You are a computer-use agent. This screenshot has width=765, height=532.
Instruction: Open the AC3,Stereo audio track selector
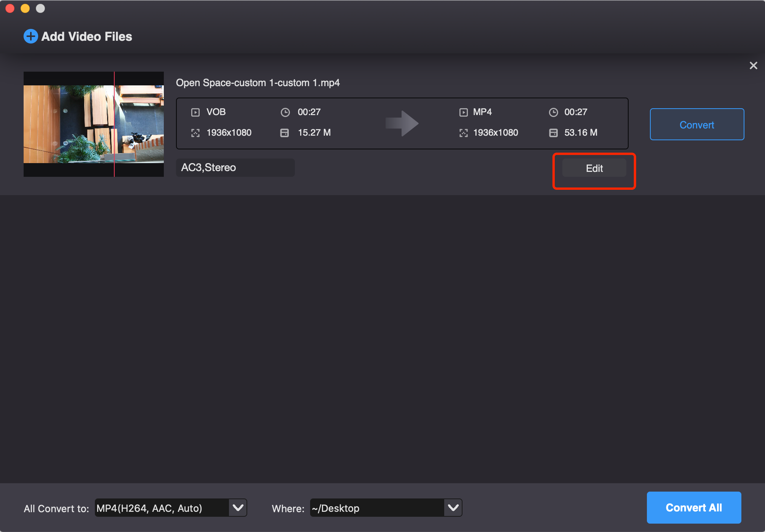pyautogui.click(x=235, y=168)
